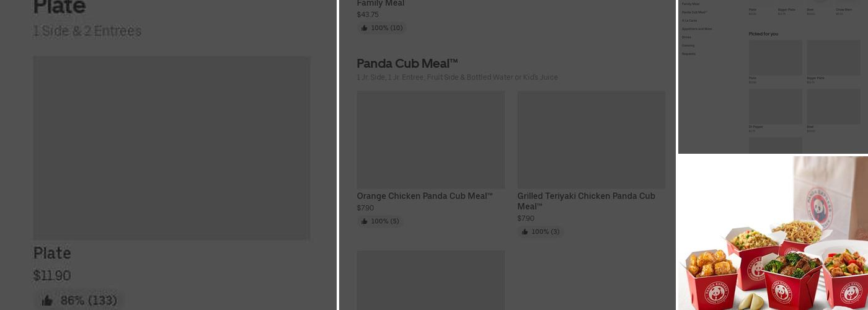The width and height of the screenshot is (868, 310).
Task: Click the Panda Express food boxes photo
Action: pyautogui.click(x=773, y=233)
